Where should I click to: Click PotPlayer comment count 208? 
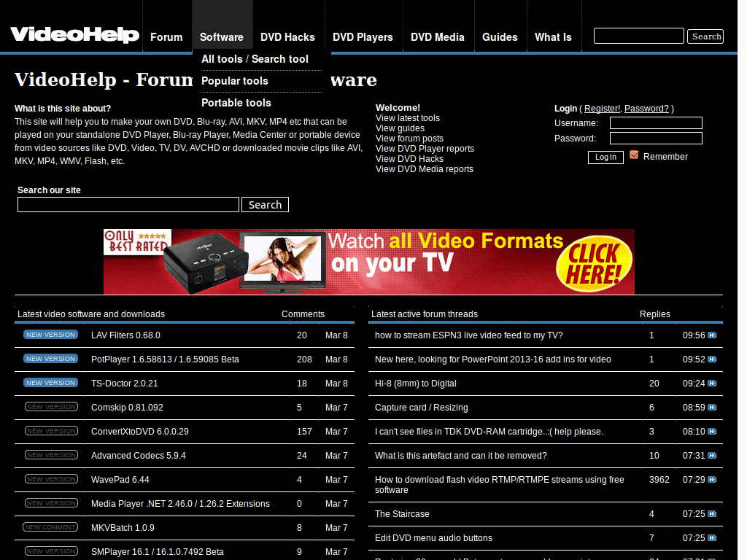click(304, 359)
